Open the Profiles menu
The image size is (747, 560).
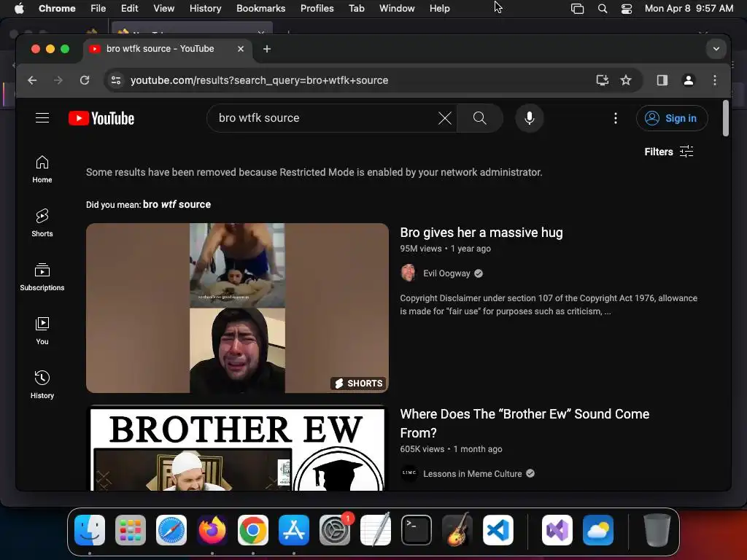[x=317, y=8]
